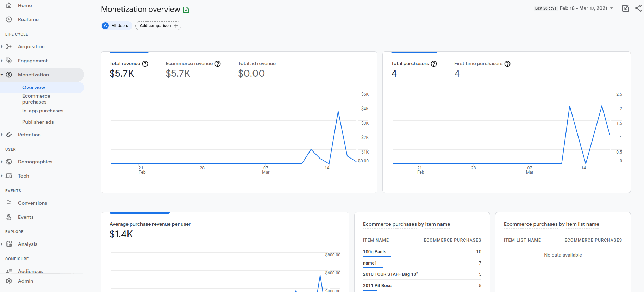Select Average purchase revenue per user tab
The height and width of the screenshot is (292, 644).
(150, 230)
